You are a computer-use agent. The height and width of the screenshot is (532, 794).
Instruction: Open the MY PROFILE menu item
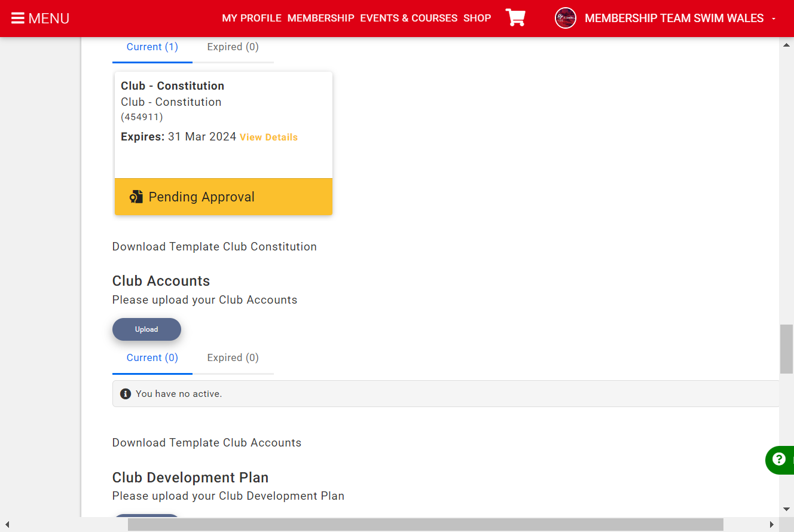pos(252,18)
